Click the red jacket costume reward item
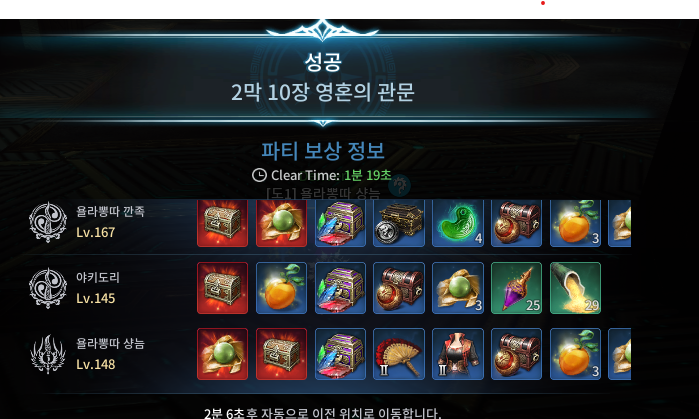The image size is (699, 419). (x=458, y=354)
